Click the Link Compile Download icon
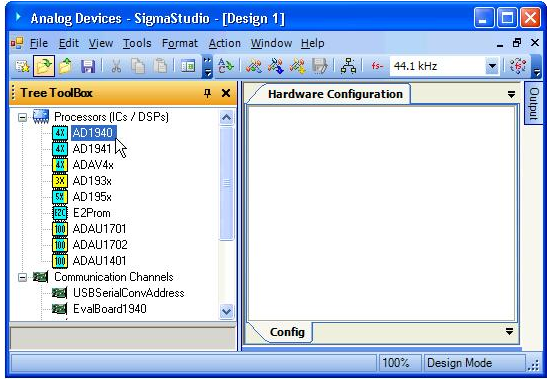 coord(276,66)
